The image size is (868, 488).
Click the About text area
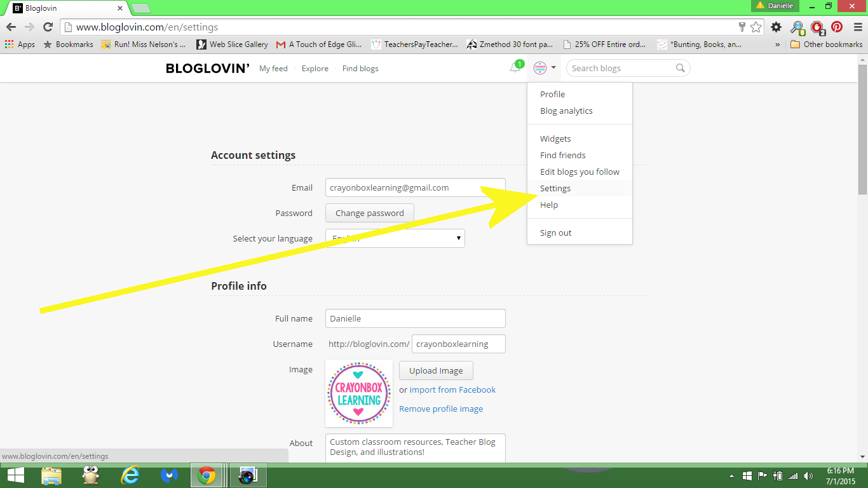tap(416, 449)
